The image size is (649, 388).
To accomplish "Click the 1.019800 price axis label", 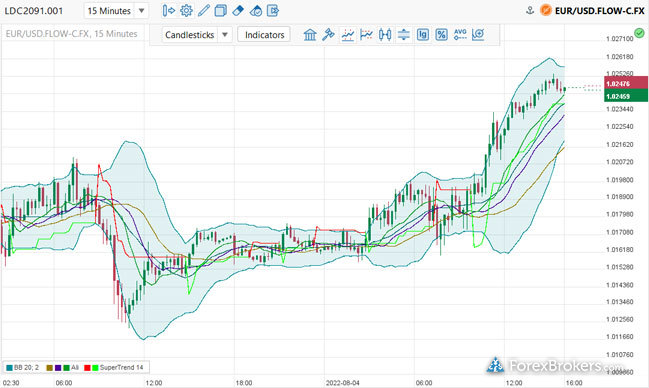I will click(620, 180).
